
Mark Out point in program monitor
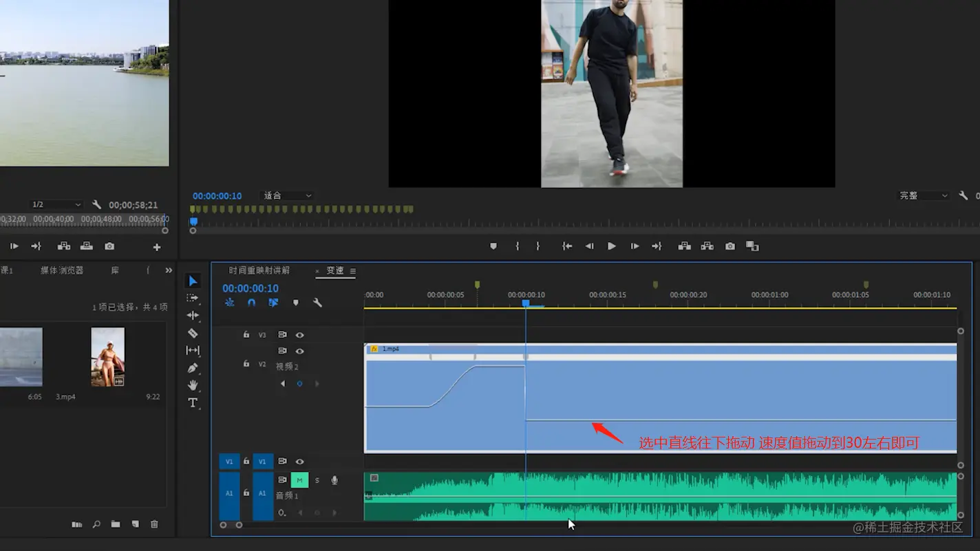point(537,246)
